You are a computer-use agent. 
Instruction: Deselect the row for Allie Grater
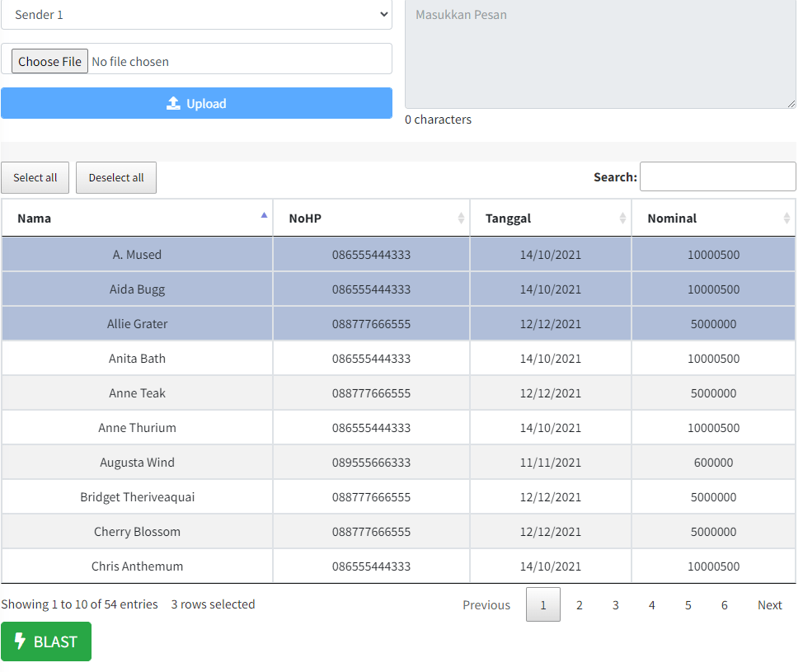[137, 323]
